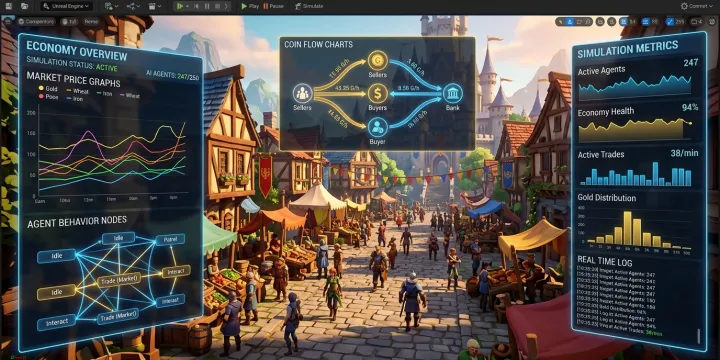Click the last viewport layout icon
The width and height of the screenshot is (720, 360).
click(x=712, y=22)
